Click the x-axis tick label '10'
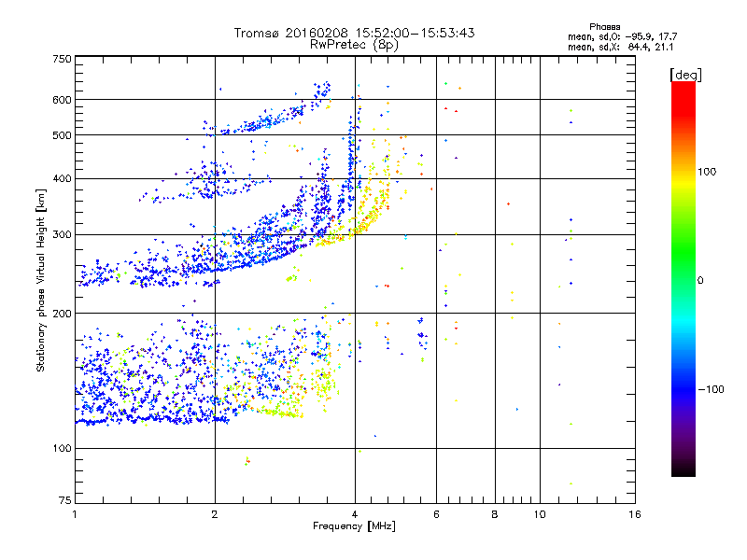 [540, 514]
